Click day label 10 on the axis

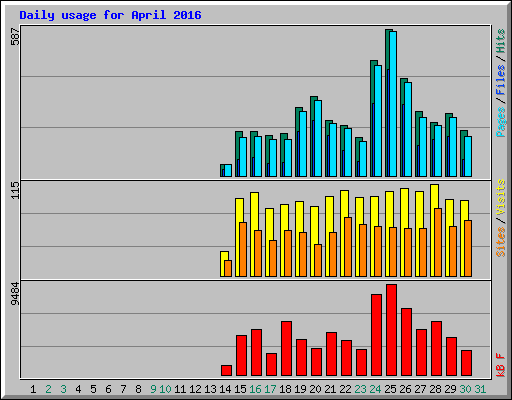165,389
